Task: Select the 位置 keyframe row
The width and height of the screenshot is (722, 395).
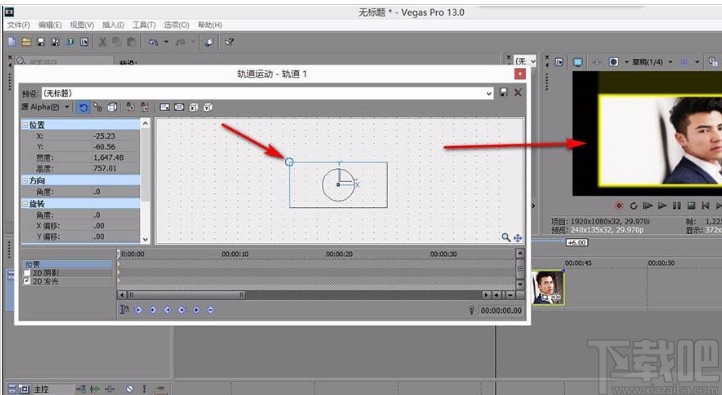Action: (67, 264)
